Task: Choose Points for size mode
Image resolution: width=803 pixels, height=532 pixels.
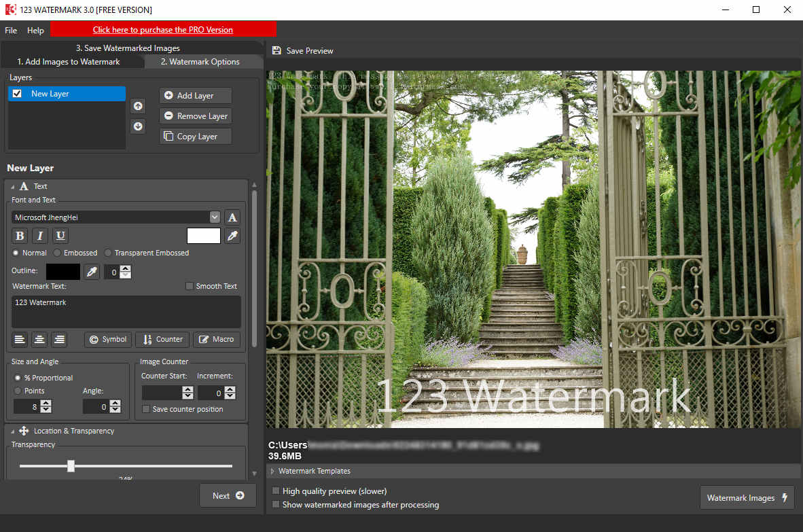Action: click(17, 391)
